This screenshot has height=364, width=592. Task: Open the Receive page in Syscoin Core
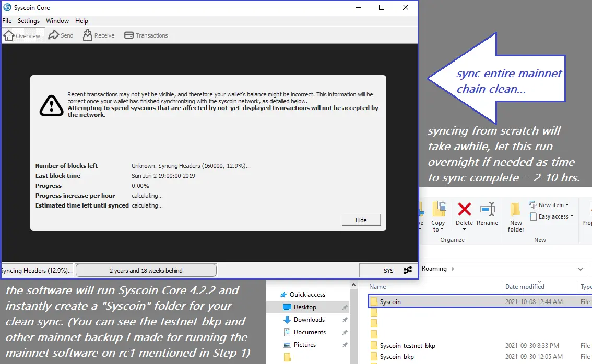[x=99, y=35]
